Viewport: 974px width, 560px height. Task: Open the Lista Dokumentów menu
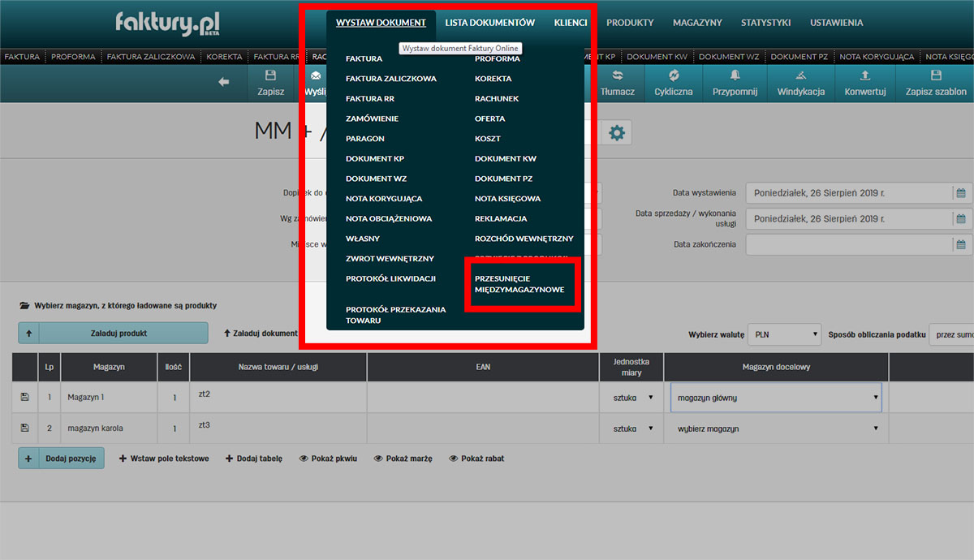tap(489, 23)
